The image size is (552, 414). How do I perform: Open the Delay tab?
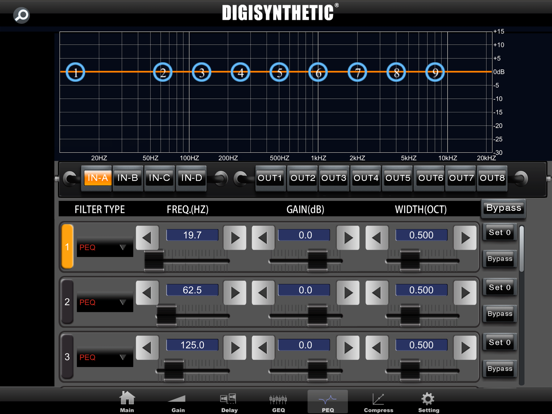tap(229, 402)
